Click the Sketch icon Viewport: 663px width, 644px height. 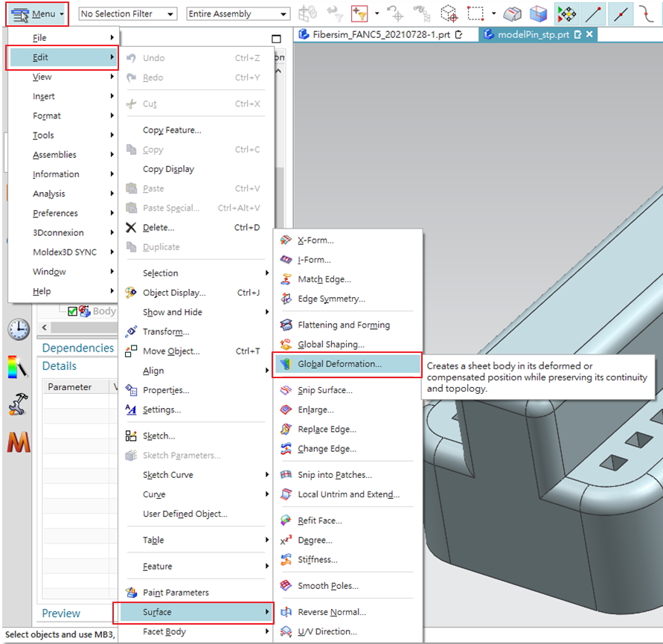point(131,436)
